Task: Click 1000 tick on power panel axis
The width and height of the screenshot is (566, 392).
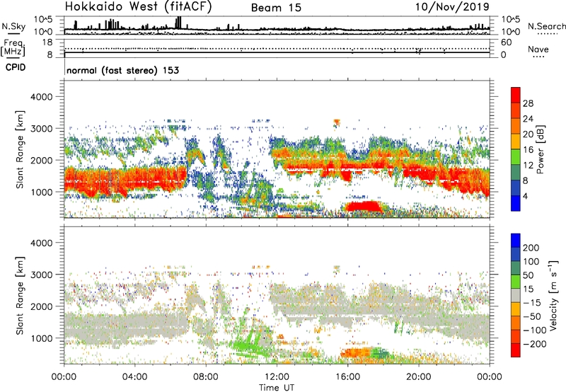Action: (42, 192)
